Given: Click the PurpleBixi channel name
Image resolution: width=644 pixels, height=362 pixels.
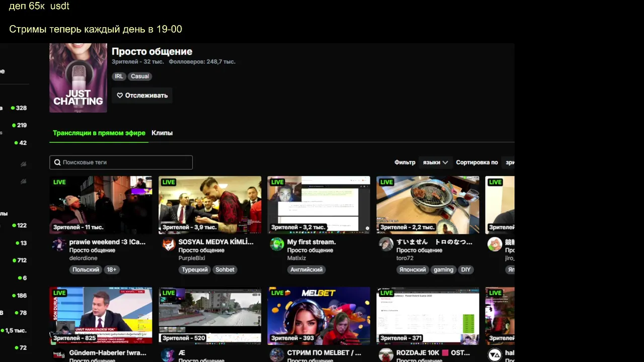Looking at the screenshot, I should 192,258.
